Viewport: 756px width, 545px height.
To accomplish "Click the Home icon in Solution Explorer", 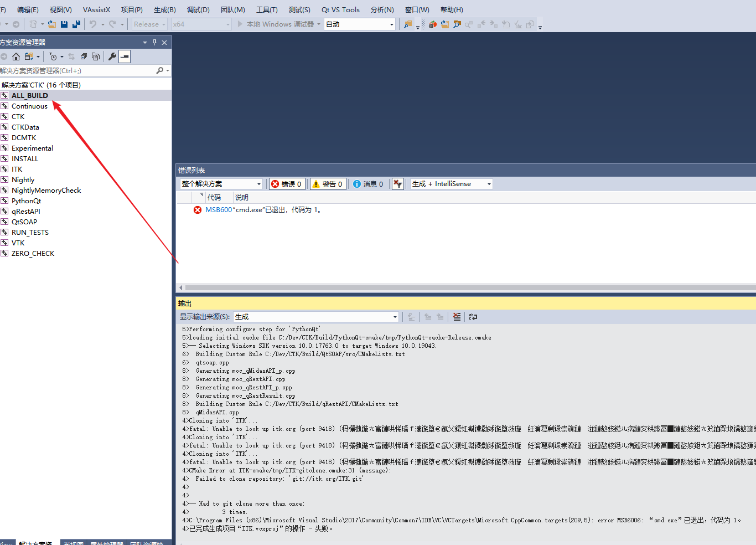I will (x=16, y=56).
